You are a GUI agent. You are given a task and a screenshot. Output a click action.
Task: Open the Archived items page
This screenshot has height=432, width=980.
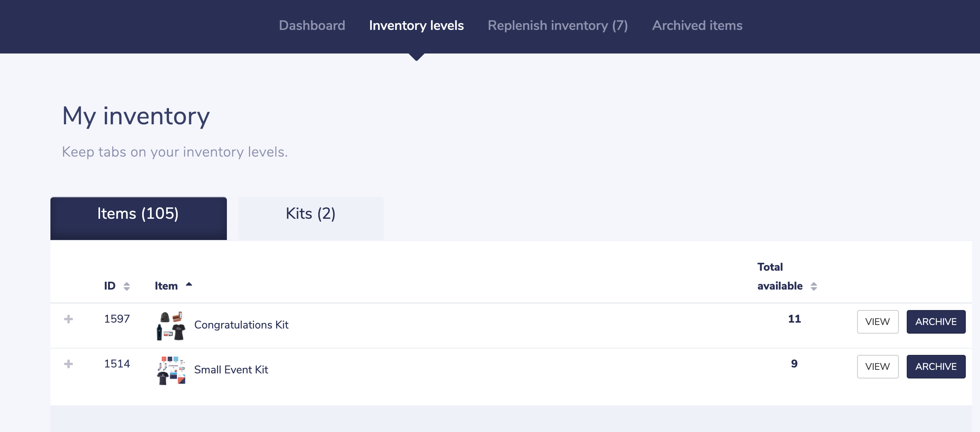coord(697,26)
